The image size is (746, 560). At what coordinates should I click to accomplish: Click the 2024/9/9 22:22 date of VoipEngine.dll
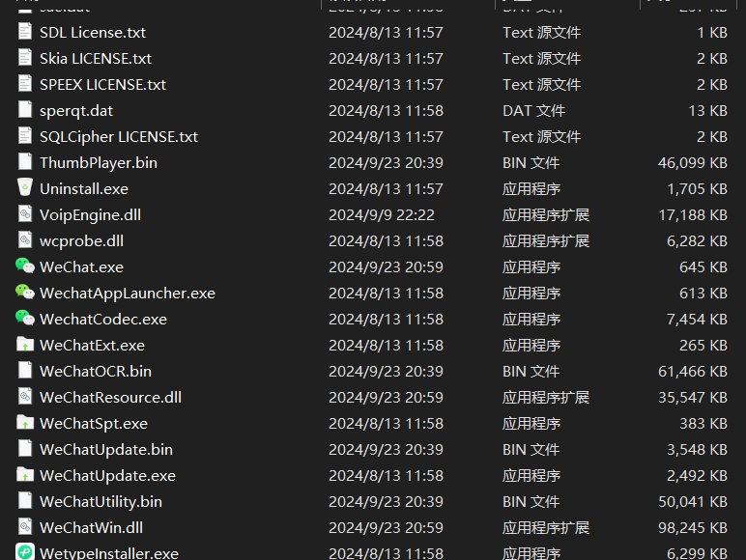click(x=382, y=215)
